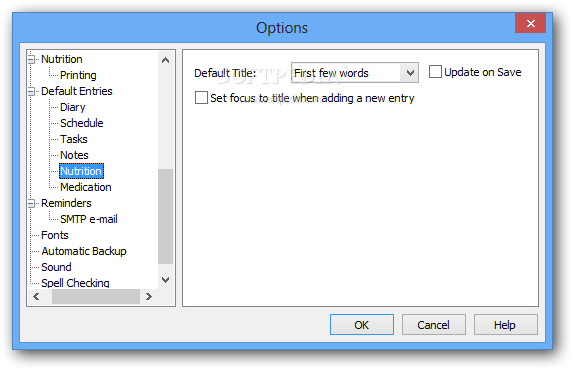Click the Cancel button
The image size is (573, 370).
coord(434,325)
